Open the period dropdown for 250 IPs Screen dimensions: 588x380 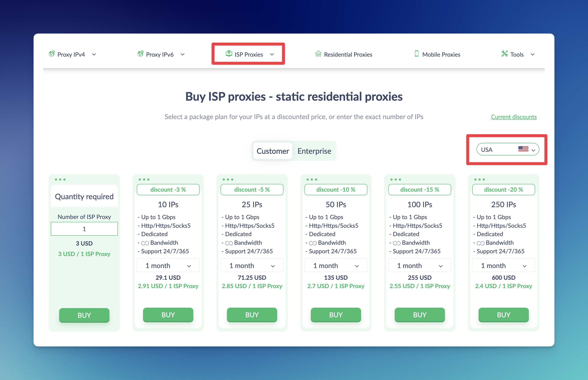(503, 265)
